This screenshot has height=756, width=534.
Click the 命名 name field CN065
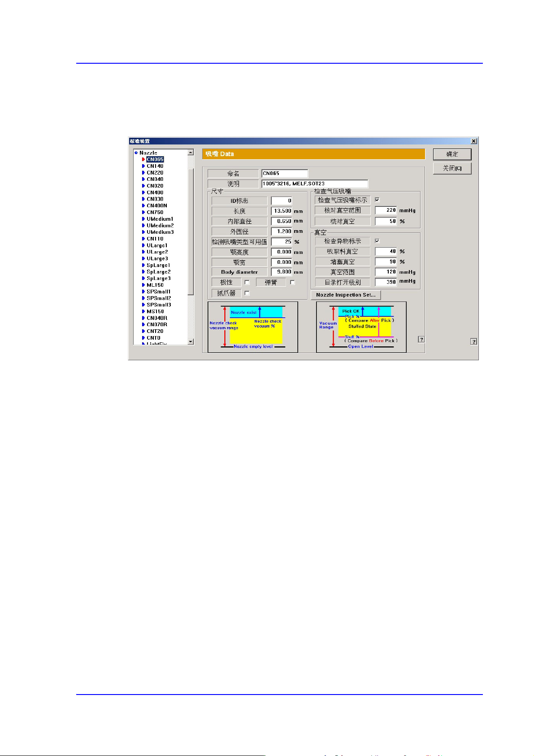(x=285, y=173)
